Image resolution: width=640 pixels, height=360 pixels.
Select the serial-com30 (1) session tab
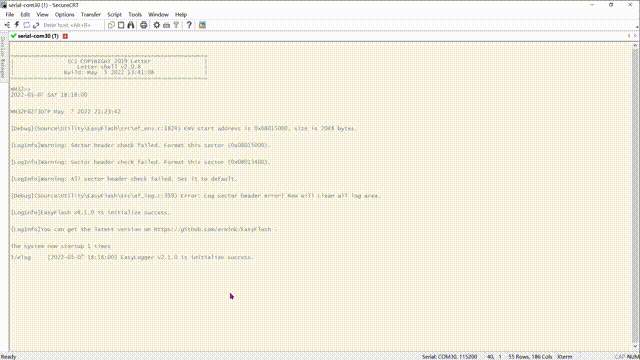38,36
